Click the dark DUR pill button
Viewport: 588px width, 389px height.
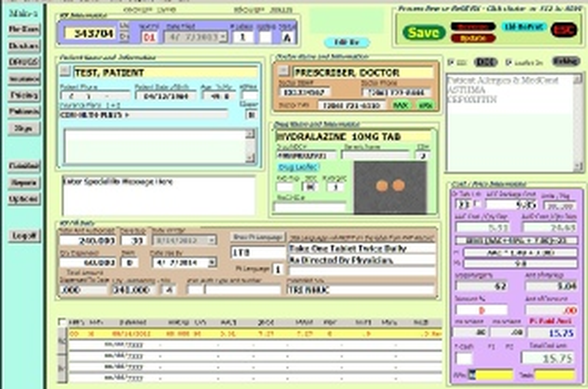[486, 62]
